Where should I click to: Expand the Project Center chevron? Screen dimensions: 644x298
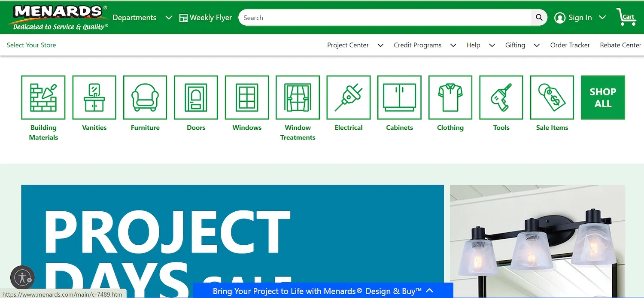pos(380,45)
